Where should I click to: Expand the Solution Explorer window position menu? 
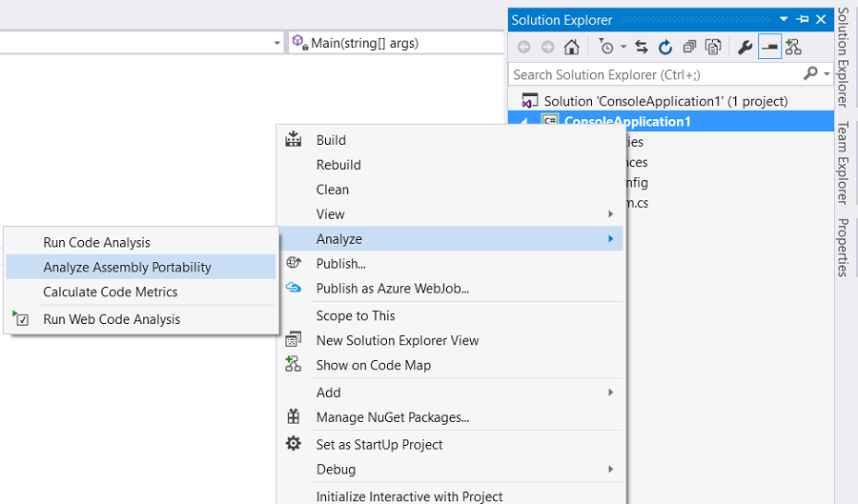(784, 19)
